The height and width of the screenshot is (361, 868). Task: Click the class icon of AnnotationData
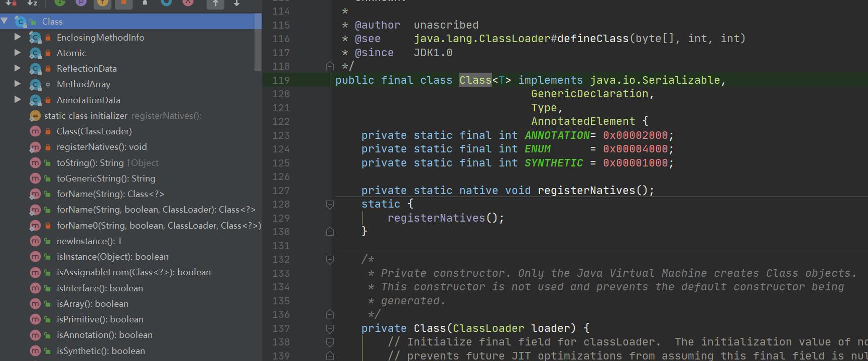[x=35, y=100]
